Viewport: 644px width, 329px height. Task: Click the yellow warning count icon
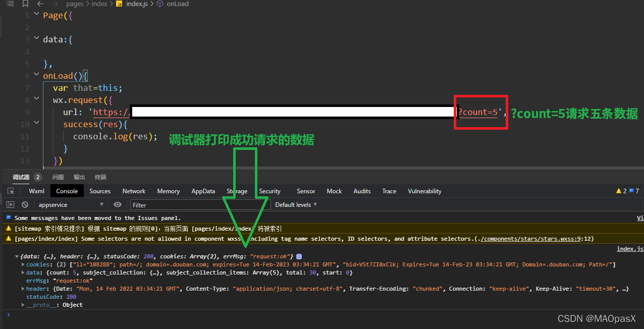pos(619,191)
